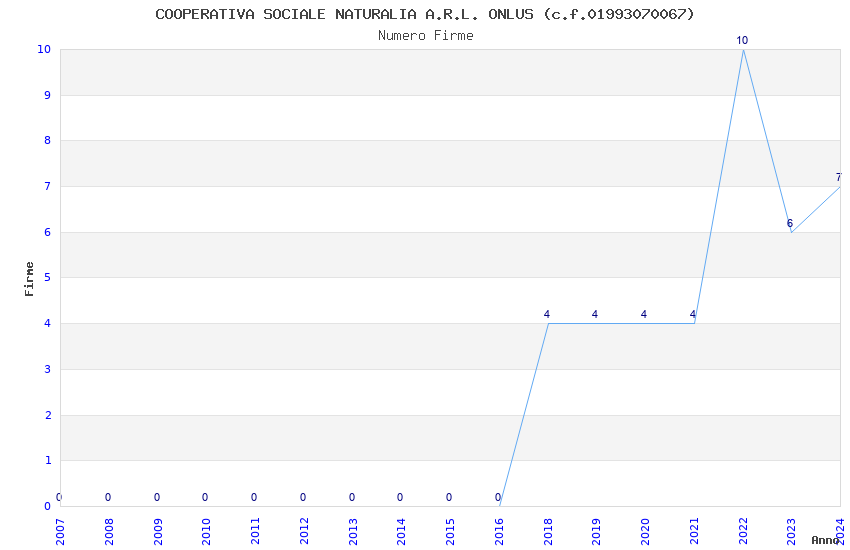Click y-axis tick label 8
This screenshot has width=850, height=550.
point(48,140)
